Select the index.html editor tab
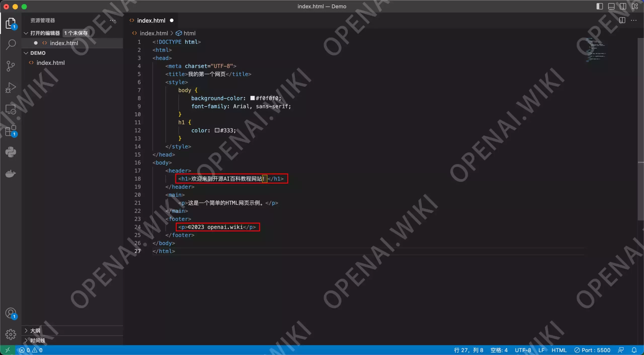Screen dimensions: 644x355 click(151, 21)
